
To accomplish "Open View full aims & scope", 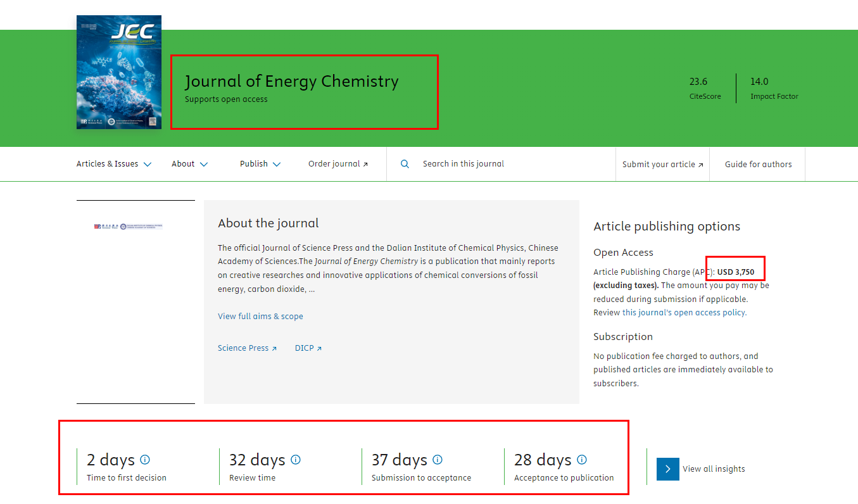I will (x=260, y=317).
